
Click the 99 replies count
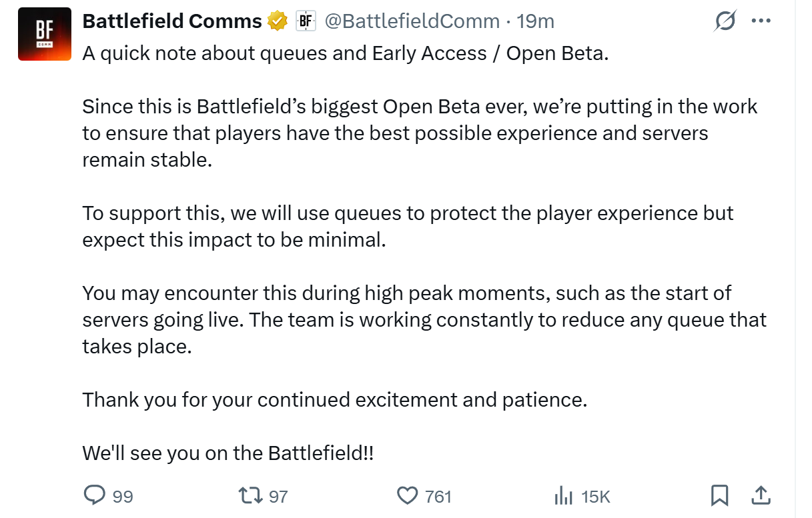(x=123, y=497)
